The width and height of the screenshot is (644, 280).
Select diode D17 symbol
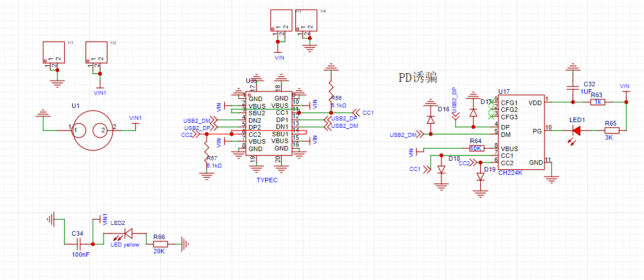(x=473, y=112)
